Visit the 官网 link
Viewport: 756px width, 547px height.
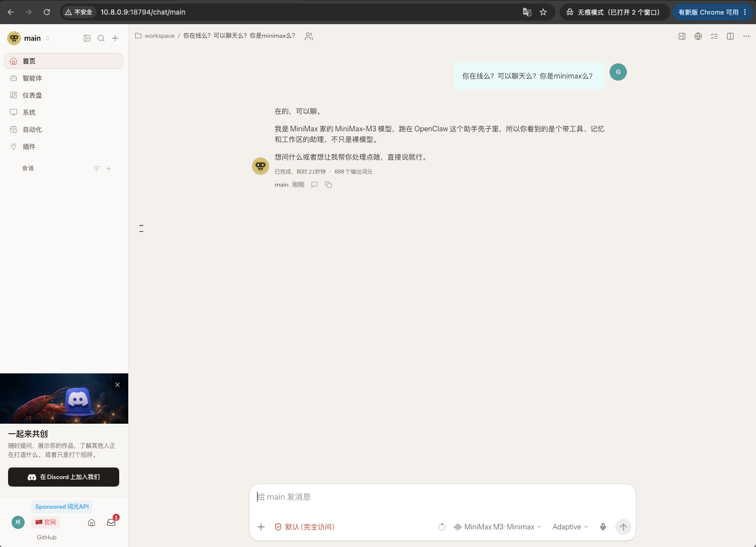click(x=46, y=522)
